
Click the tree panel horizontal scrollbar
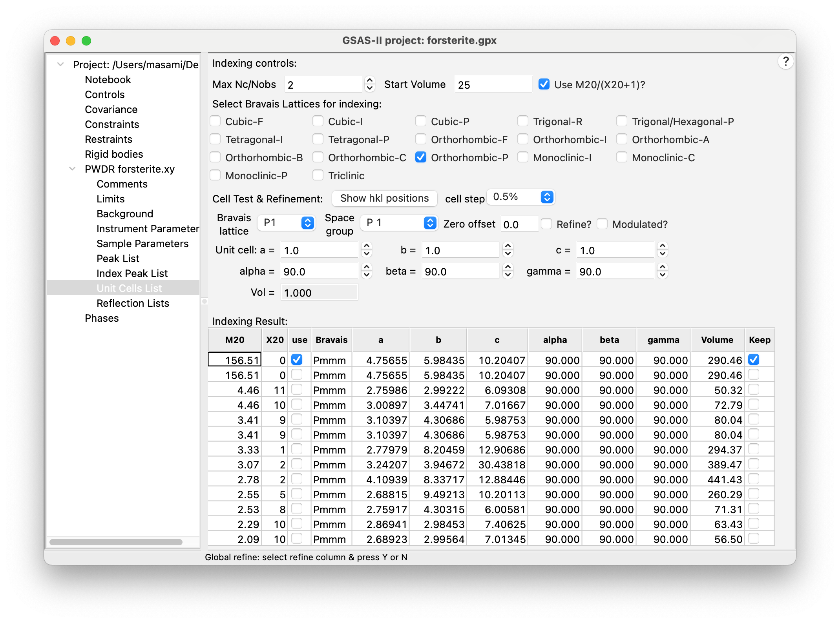(116, 542)
